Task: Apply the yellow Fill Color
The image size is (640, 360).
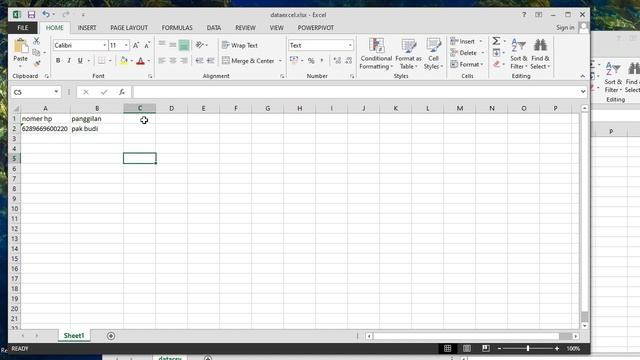Action: (123, 61)
